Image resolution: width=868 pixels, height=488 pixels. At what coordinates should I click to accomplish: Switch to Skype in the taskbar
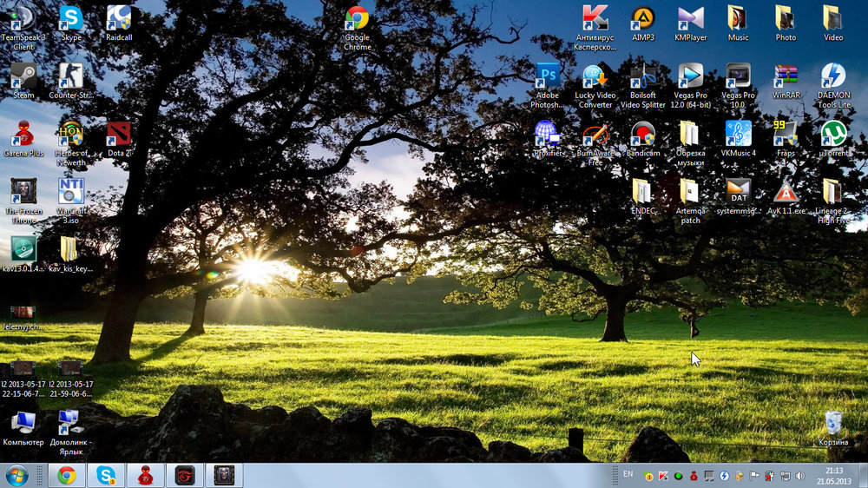coord(106,475)
